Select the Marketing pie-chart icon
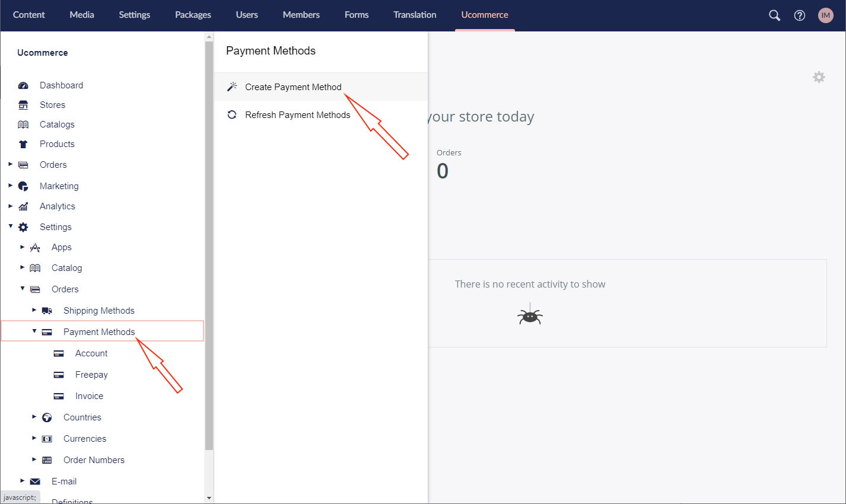The width and height of the screenshot is (846, 504). [x=23, y=186]
